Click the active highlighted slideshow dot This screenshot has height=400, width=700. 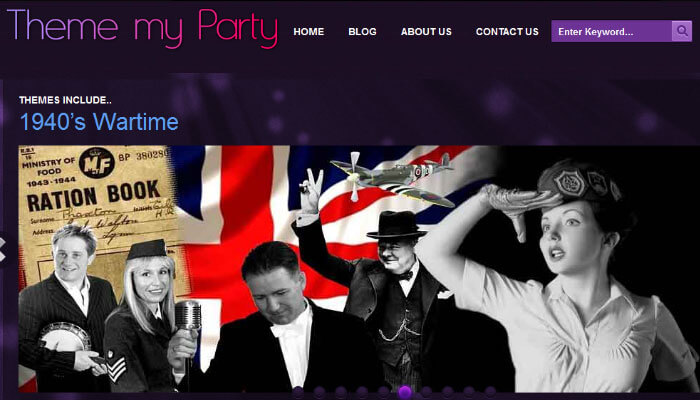coord(404,392)
